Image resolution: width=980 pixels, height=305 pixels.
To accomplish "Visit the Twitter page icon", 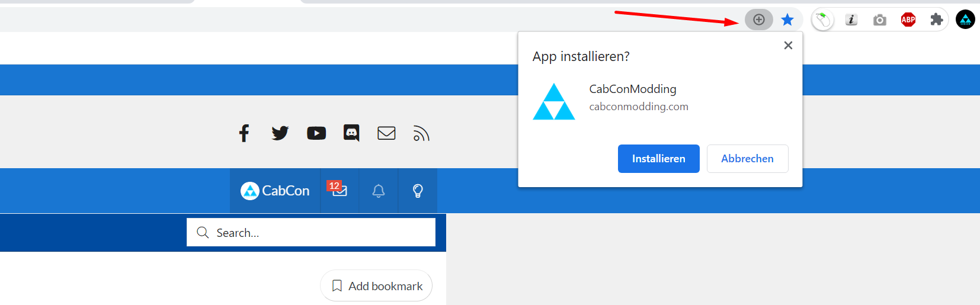I will point(280,133).
